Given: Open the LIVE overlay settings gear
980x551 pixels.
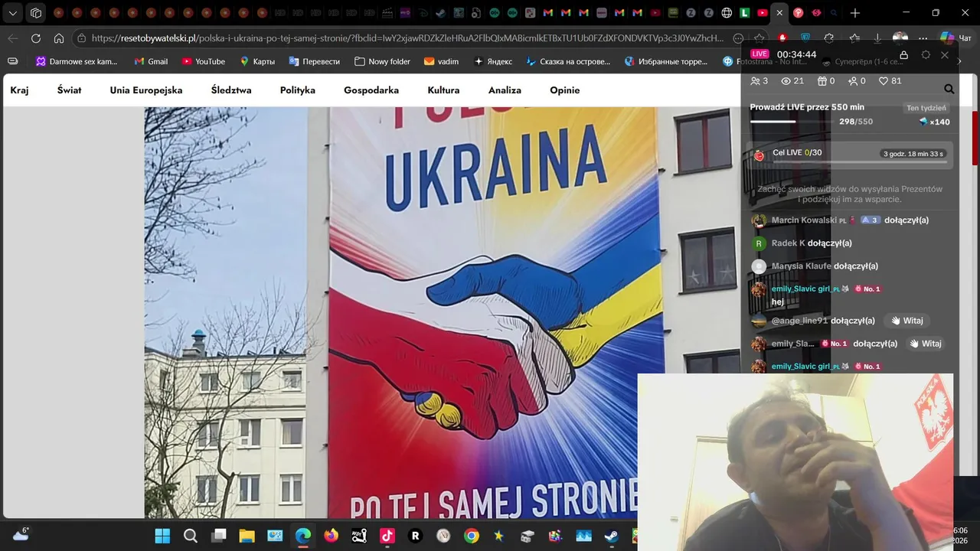Looking at the screenshot, I should (926, 55).
